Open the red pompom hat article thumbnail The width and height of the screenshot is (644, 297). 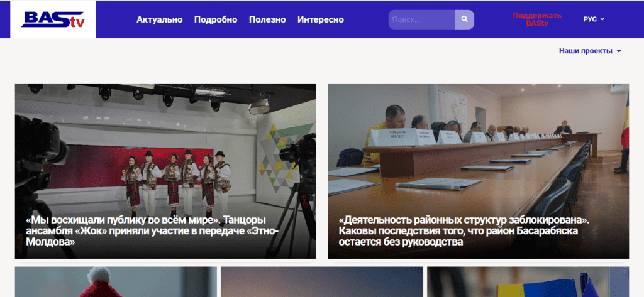click(x=116, y=283)
